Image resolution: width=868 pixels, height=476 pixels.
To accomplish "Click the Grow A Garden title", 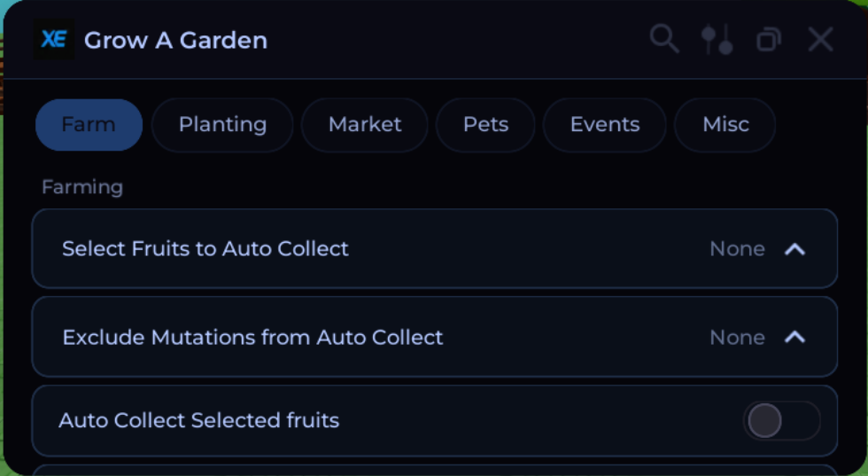I will [x=176, y=41].
